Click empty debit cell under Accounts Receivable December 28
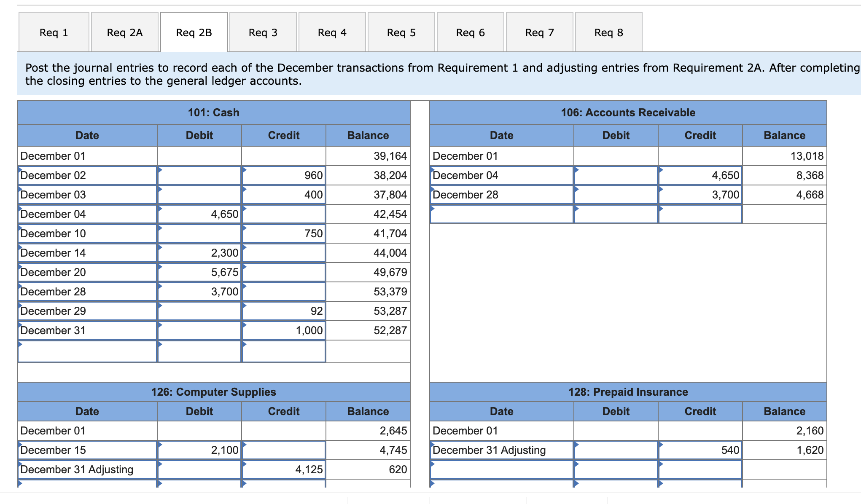This screenshot has width=861, height=504. click(616, 214)
